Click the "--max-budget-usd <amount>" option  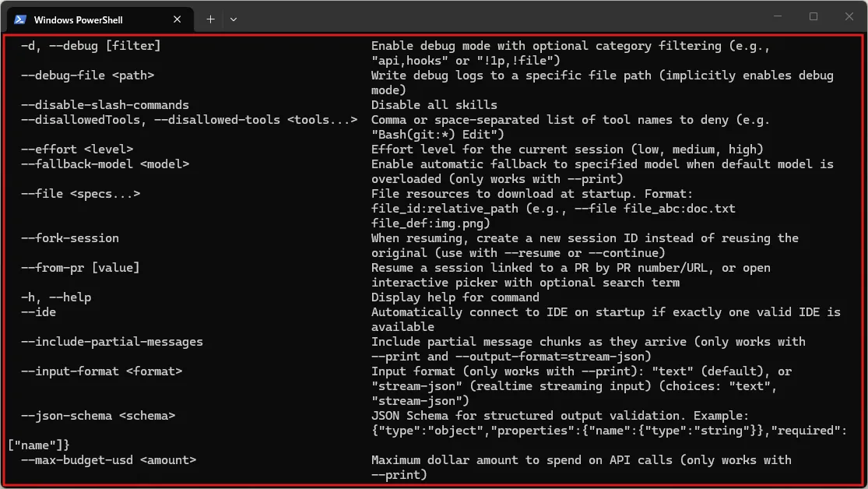click(x=108, y=460)
